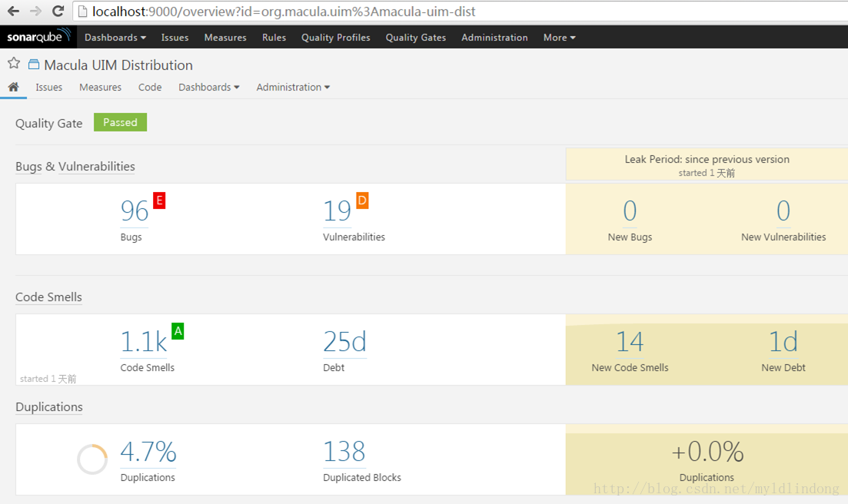Click the 'started 1 天前' note under Code Smells
This screenshot has height=504, width=848.
pyautogui.click(x=48, y=379)
